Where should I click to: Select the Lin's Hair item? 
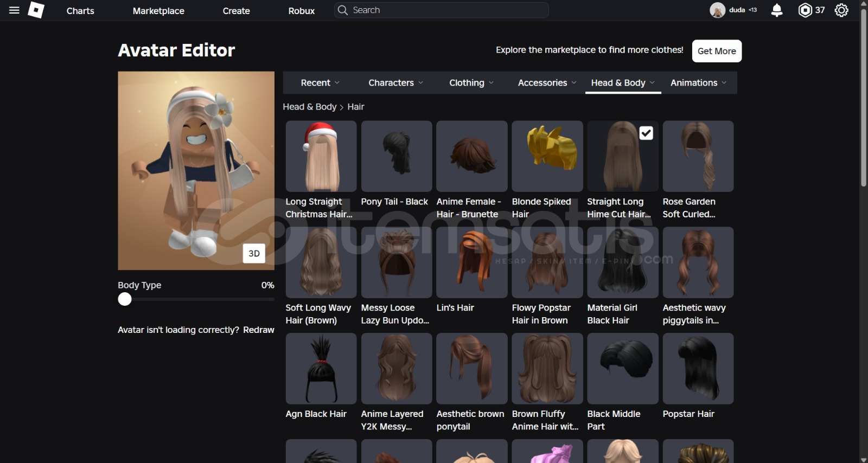coord(472,262)
